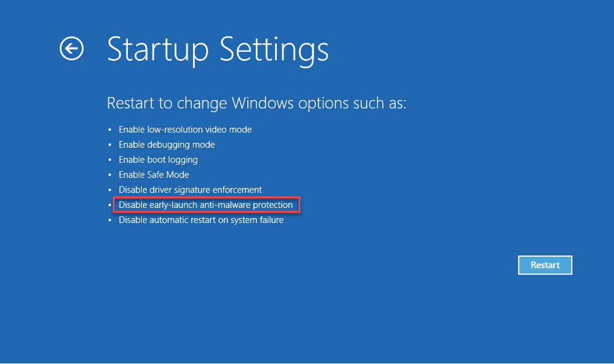This screenshot has width=614, height=364.
Task: Click the bullet before early-launch anti-malware protection
Action: tap(110, 205)
